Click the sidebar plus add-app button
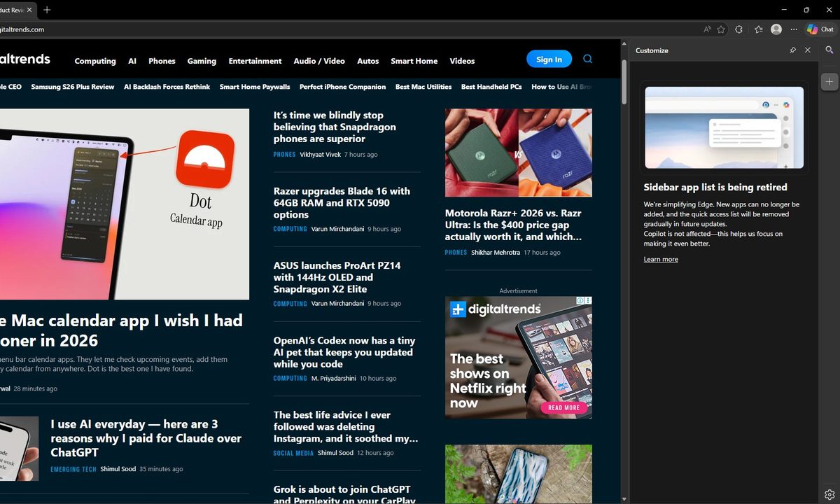Screen dimensions: 840x504 (x=829, y=81)
